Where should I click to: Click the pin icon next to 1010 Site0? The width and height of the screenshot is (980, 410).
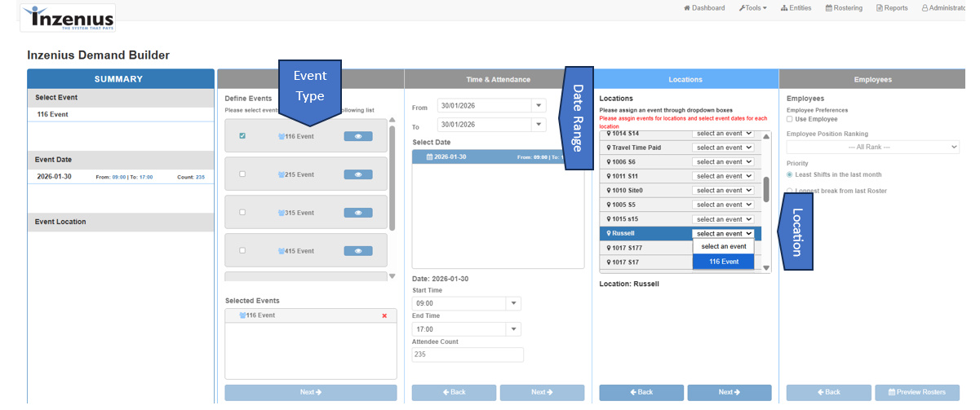click(609, 191)
